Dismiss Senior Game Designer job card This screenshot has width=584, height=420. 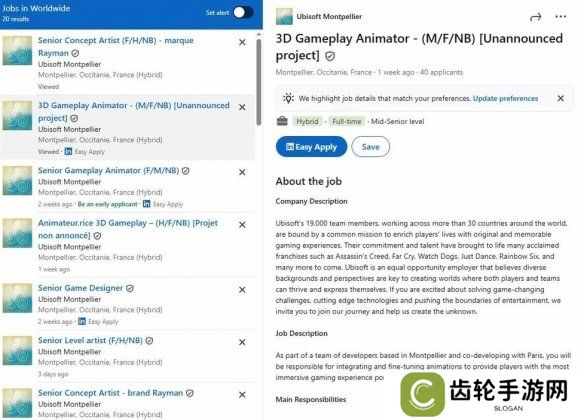point(242,290)
